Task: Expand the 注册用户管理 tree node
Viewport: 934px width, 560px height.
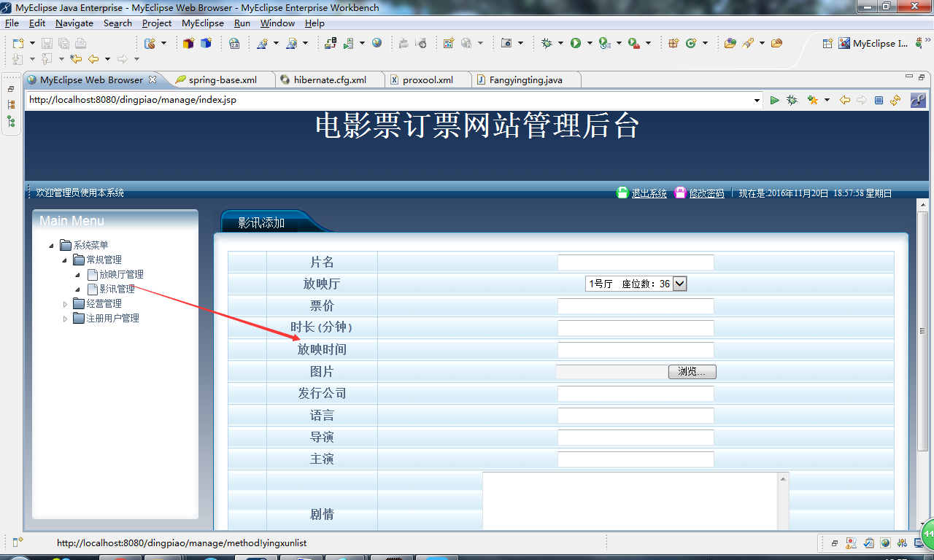Action: (64, 319)
